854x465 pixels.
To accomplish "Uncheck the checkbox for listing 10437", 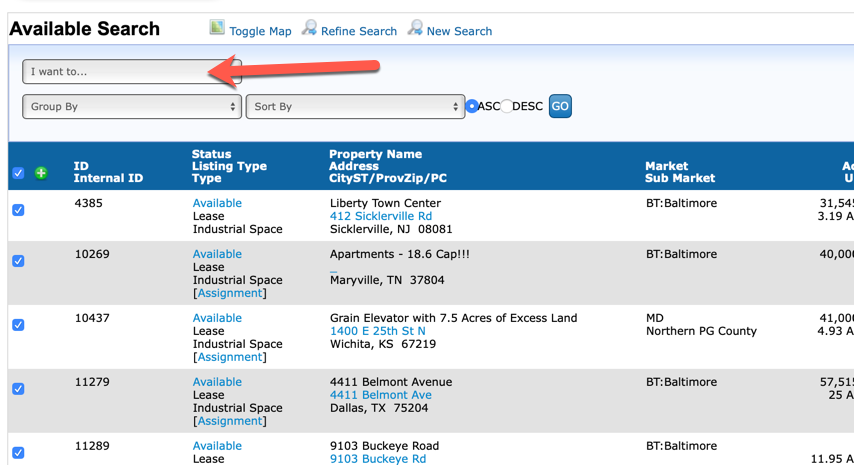I will (18, 325).
